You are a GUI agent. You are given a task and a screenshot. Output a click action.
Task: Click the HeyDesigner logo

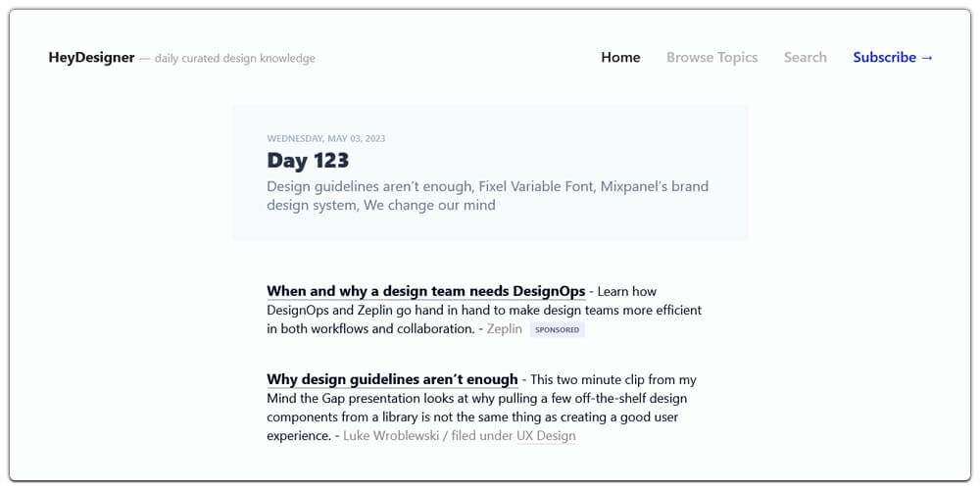[x=91, y=58]
